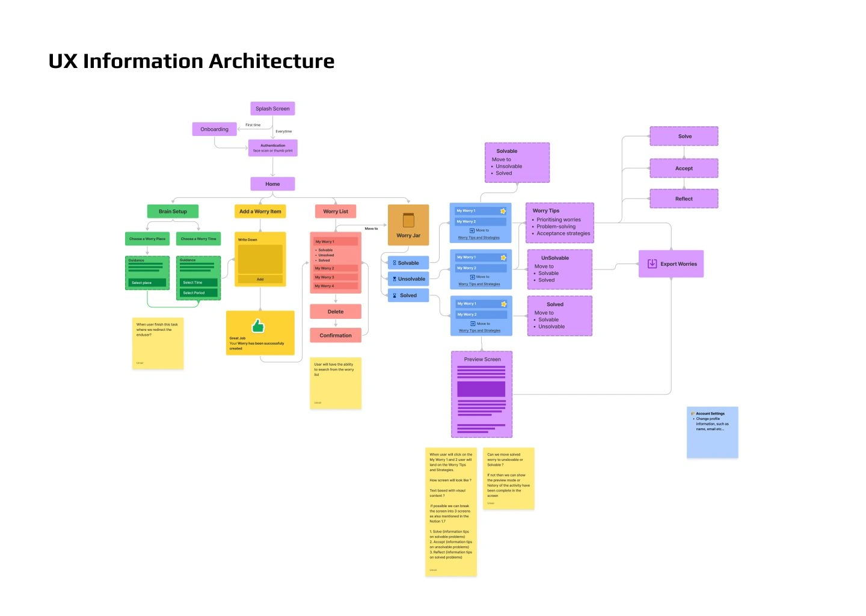Click My Worry 4 row in the red list

point(336,286)
